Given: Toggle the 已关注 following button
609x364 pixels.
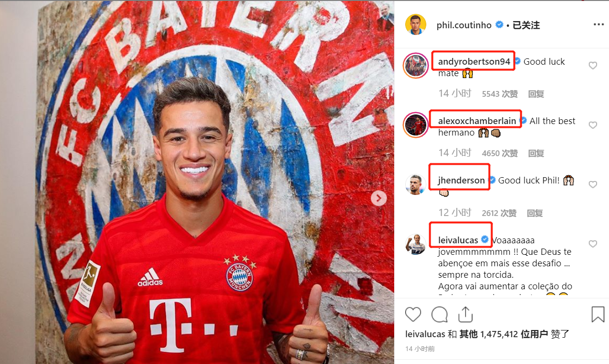Looking at the screenshot, I should (x=526, y=25).
